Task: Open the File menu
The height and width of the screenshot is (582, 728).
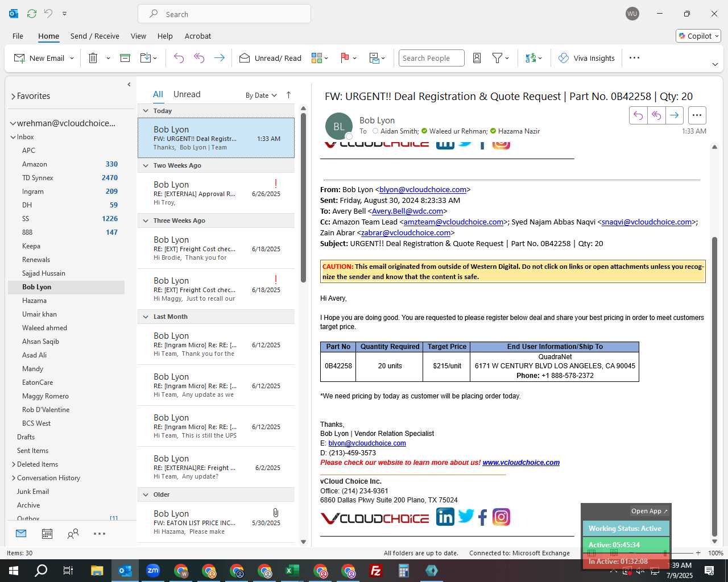Action: click(18, 36)
